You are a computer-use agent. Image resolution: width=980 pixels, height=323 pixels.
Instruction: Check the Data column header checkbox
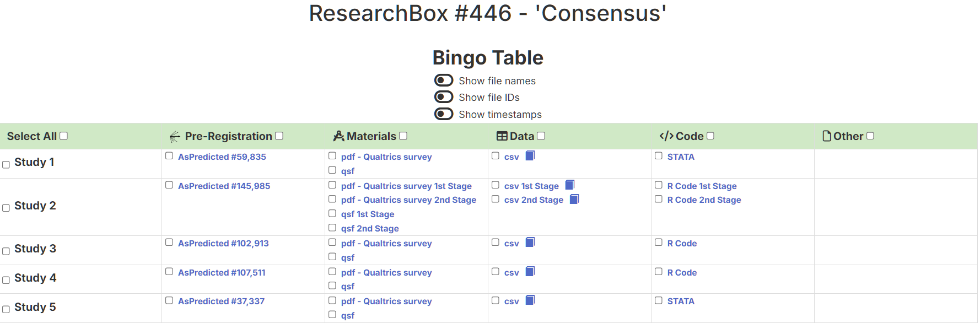[541, 136]
